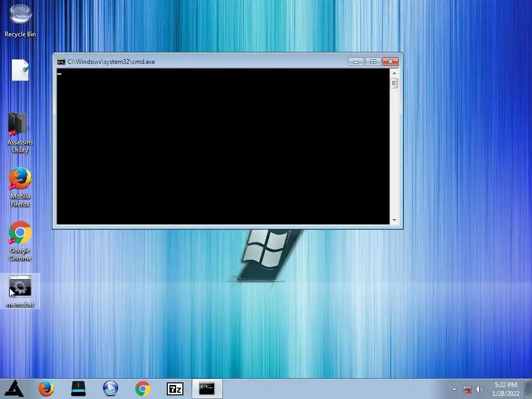Open the Start menu triangle logo button
This screenshot has width=532, height=399.
coord(14,389)
